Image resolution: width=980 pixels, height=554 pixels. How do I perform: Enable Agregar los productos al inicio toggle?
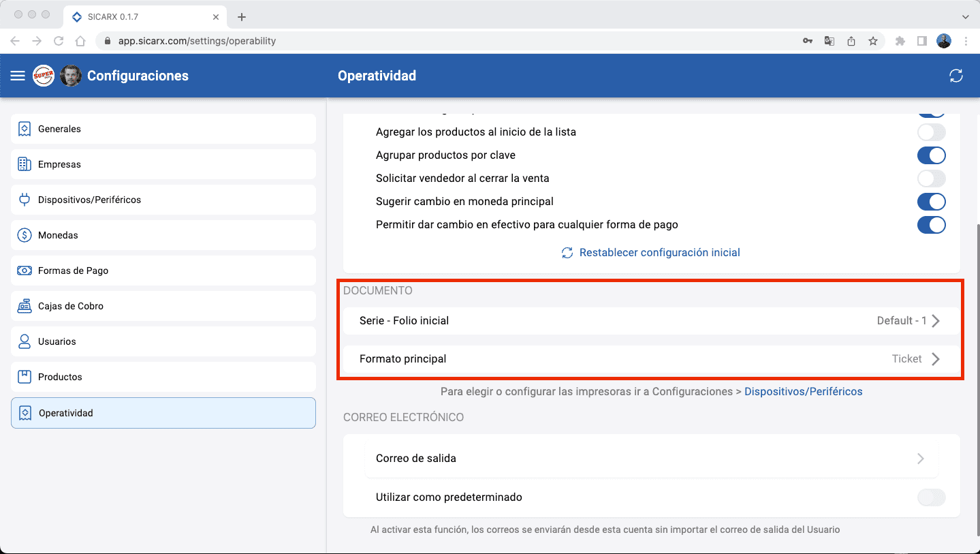931,132
